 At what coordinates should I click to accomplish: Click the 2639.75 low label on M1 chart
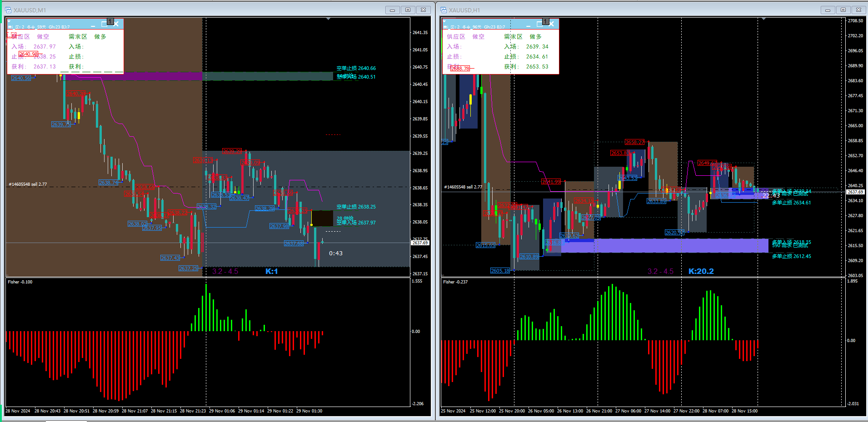[61, 124]
